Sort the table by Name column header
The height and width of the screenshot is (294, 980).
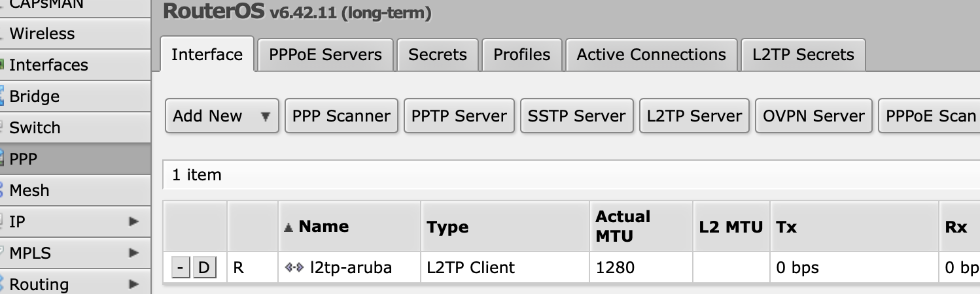(x=323, y=227)
